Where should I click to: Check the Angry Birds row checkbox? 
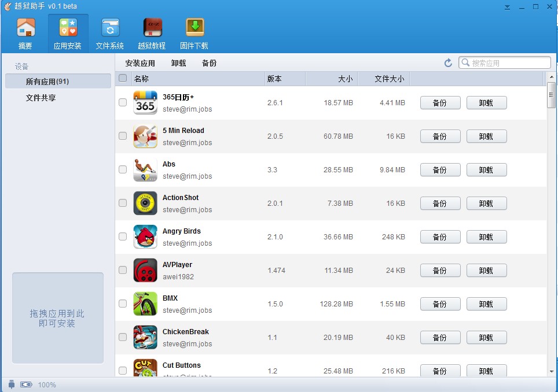(123, 236)
